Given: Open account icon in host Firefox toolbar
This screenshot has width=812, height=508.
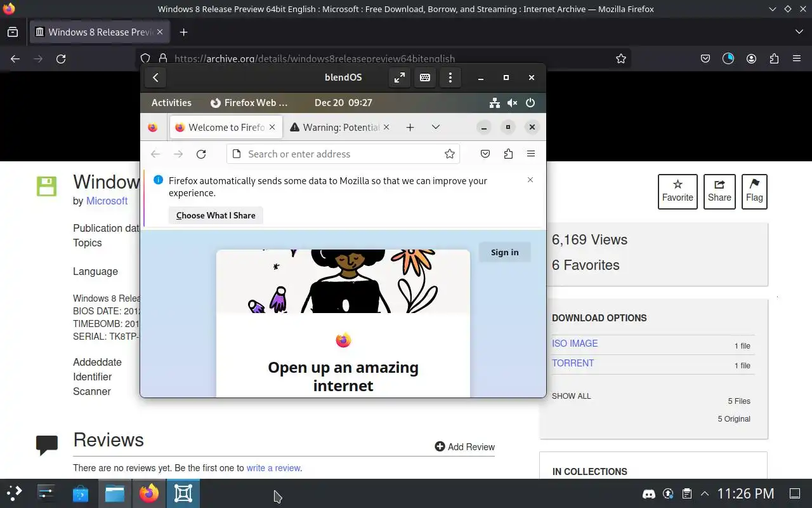Looking at the screenshot, I should click(x=751, y=58).
